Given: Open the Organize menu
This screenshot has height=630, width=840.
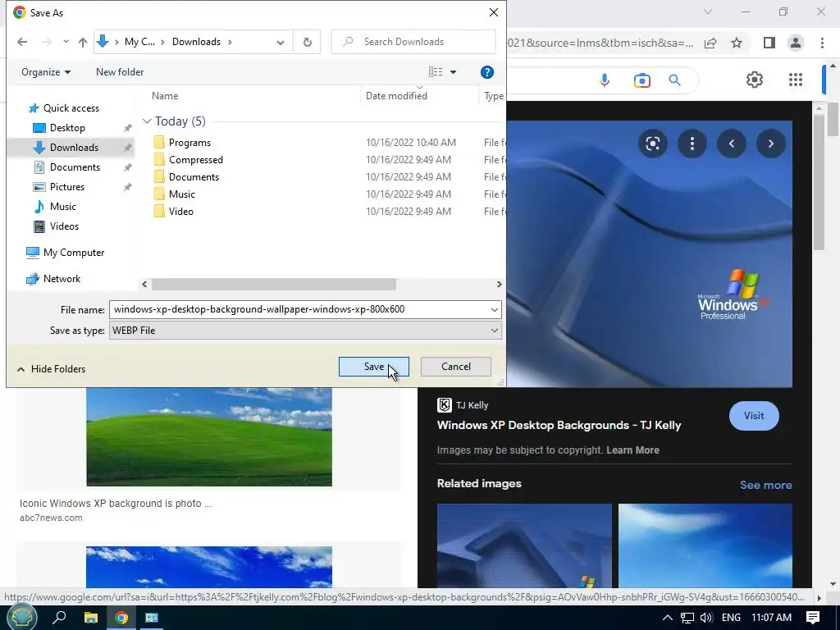Looking at the screenshot, I should click(46, 72).
